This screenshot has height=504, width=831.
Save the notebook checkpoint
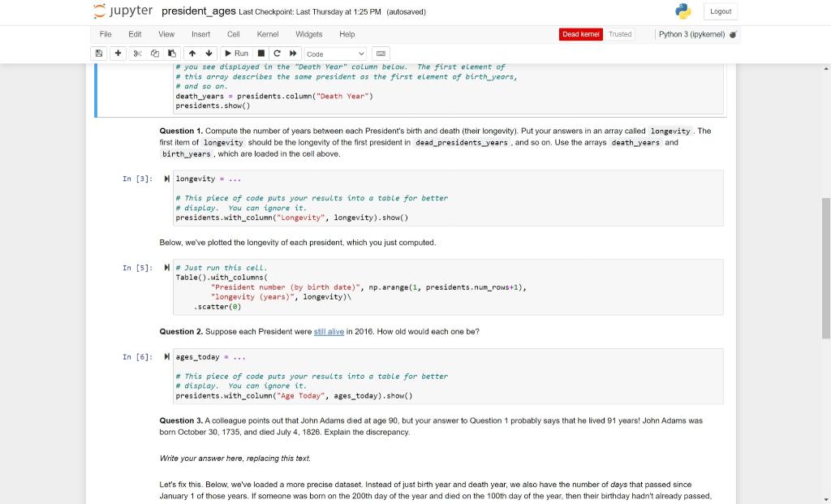coord(98,53)
